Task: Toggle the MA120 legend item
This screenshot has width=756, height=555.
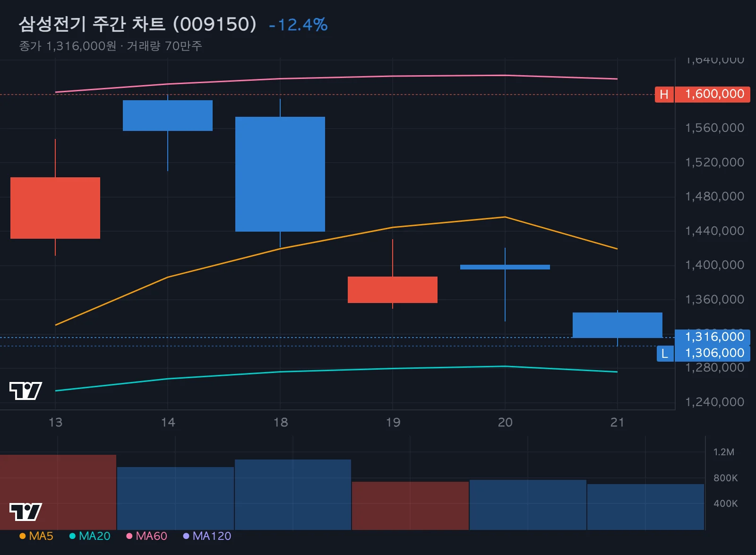Action: 207,536
